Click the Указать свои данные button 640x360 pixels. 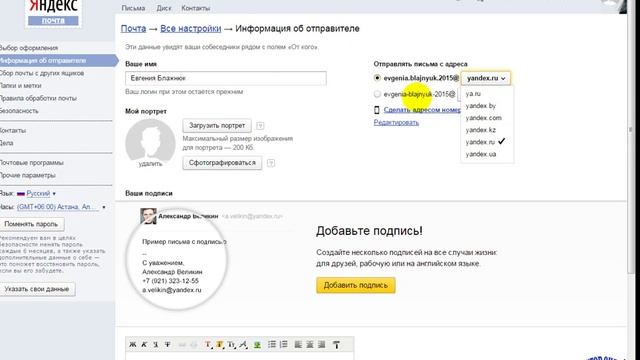[x=37, y=289]
